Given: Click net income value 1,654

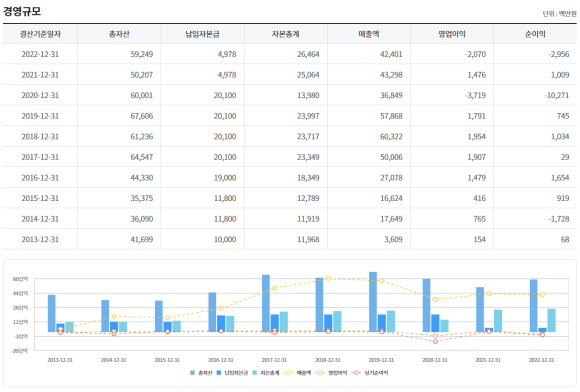Looking at the screenshot, I should click(560, 178).
